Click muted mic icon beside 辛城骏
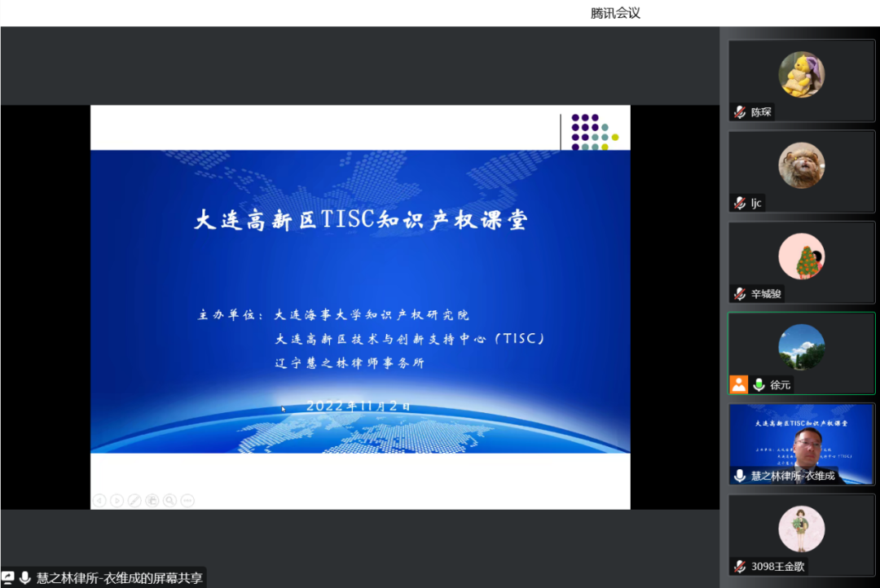The image size is (880, 588). coord(740,294)
